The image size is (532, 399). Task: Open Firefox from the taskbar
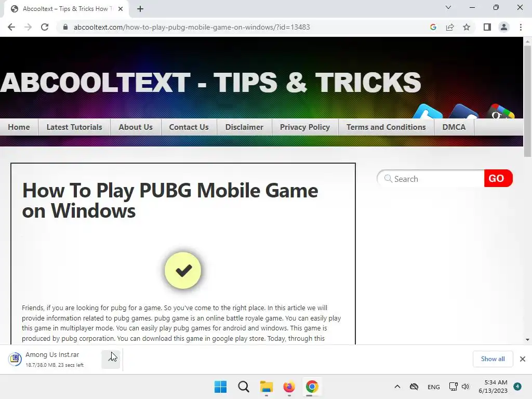(289, 387)
